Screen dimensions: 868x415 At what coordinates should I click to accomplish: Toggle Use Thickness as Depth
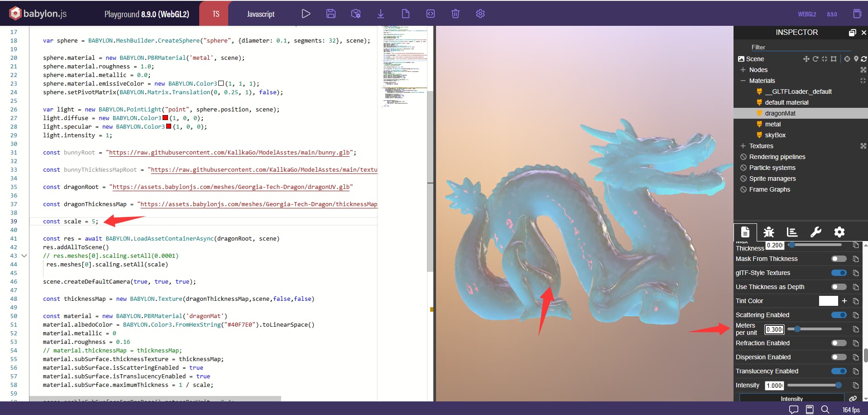[x=839, y=287]
